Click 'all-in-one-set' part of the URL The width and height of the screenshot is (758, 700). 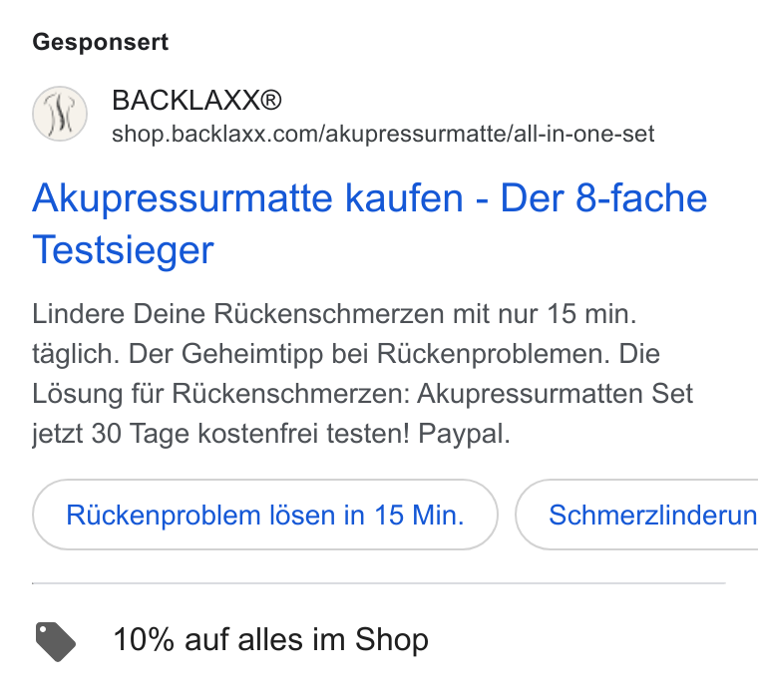pos(584,134)
